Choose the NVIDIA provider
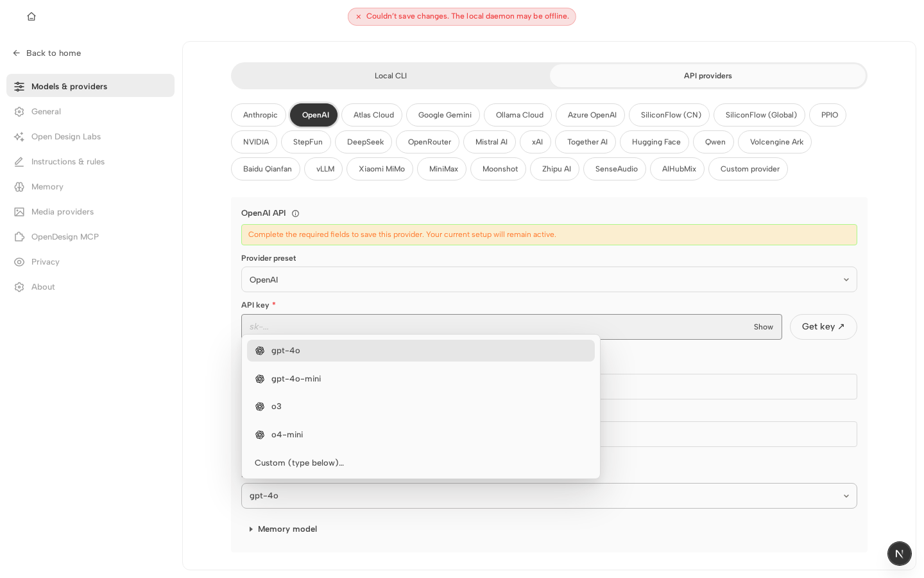924x578 pixels. pos(254,142)
